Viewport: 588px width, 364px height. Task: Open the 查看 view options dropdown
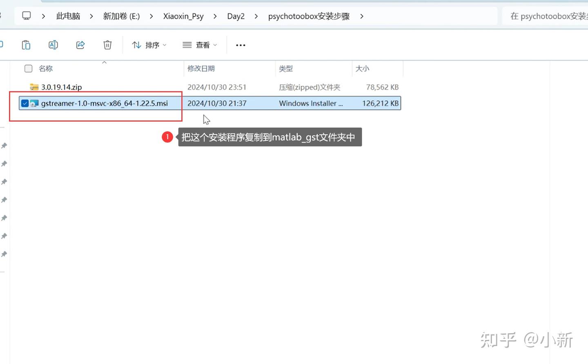[200, 45]
